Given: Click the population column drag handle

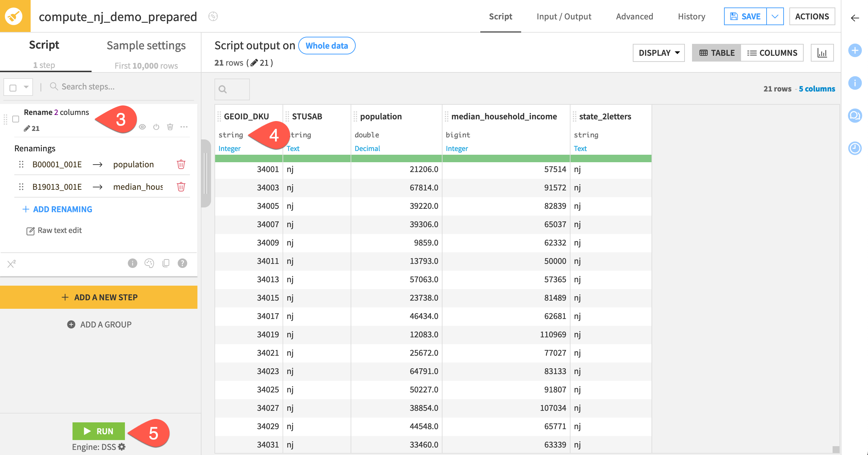Looking at the screenshot, I should click(x=356, y=116).
